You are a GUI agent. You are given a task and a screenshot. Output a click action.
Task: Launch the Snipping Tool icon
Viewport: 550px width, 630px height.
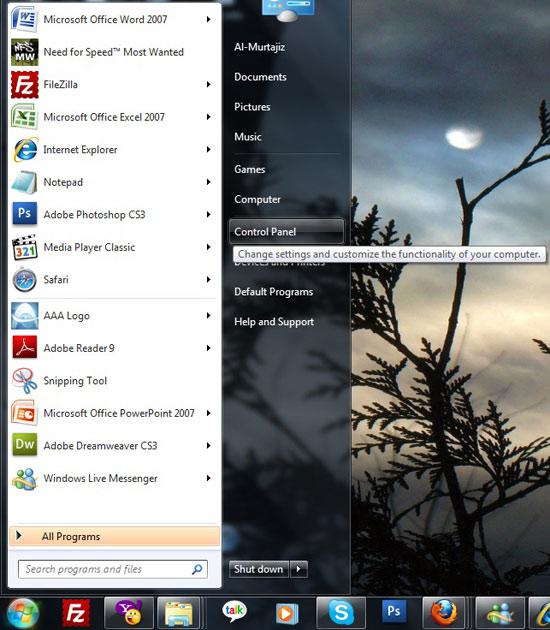(25, 380)
